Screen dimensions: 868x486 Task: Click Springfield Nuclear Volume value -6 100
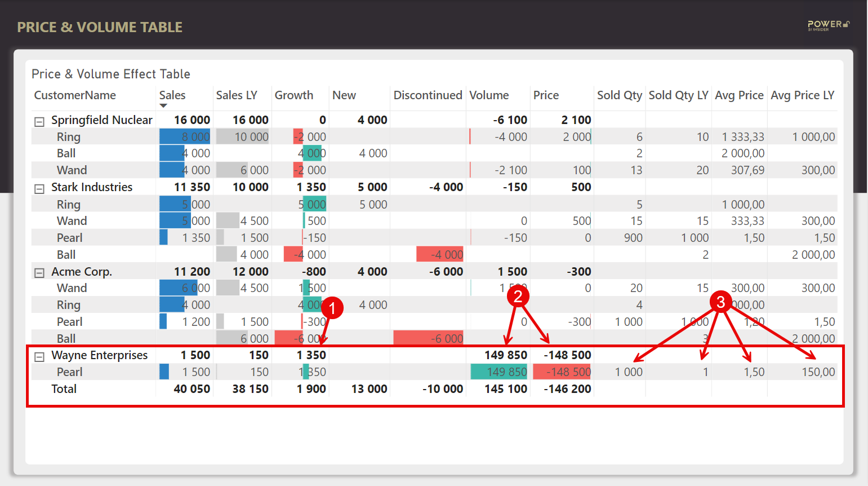[x=510, y=120]
